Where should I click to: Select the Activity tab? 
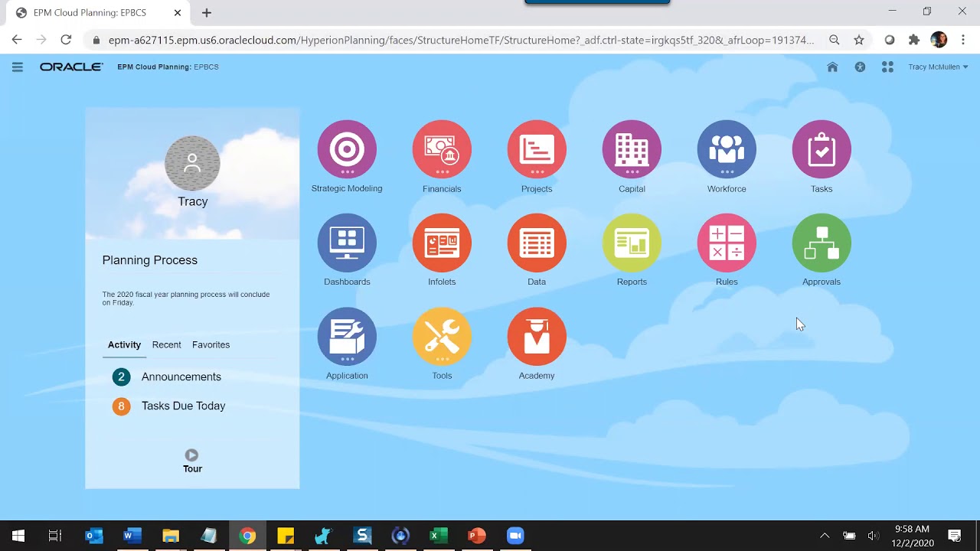124,345
